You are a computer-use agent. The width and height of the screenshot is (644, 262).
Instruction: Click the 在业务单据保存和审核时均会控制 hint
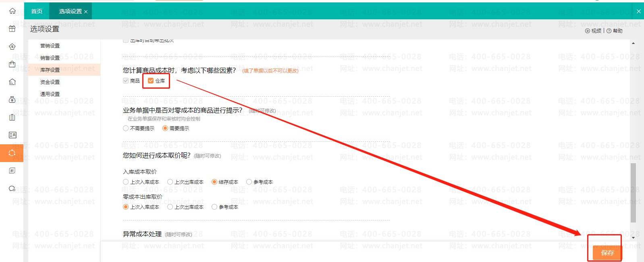(x=164, y=119)
